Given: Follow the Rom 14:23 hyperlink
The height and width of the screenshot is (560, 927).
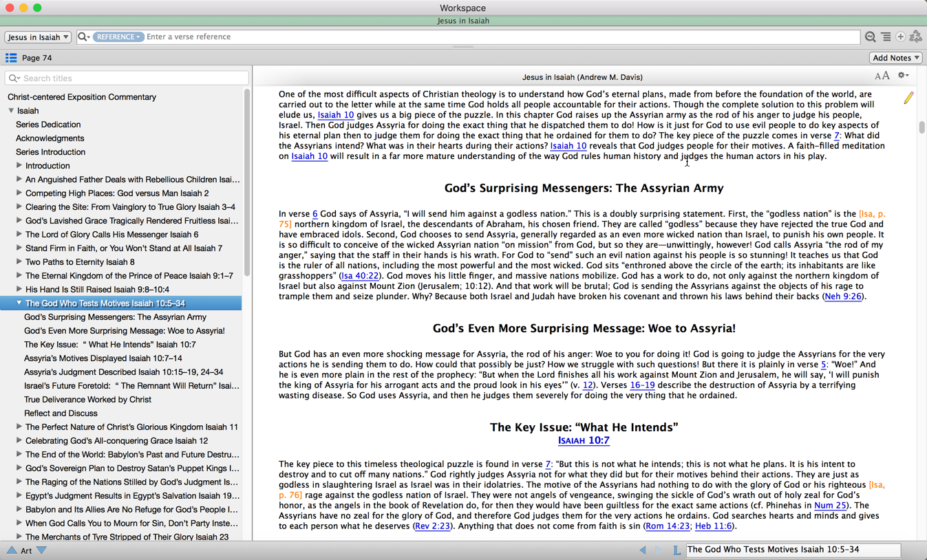Looking at the screenshot, I should tap(668, 526).
